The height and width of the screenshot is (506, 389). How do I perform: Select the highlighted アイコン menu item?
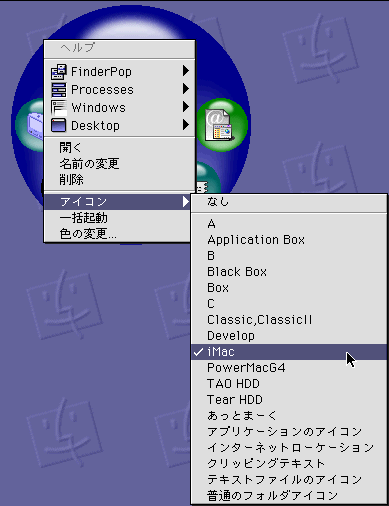(x=117, y=202)
